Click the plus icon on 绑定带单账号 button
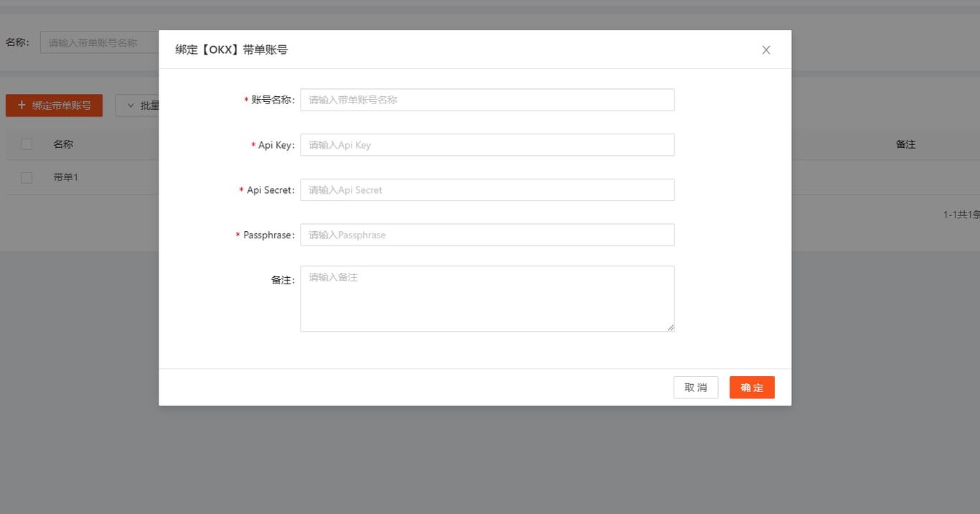Viewport: 980px width, 514px height. [x=22, y=106]
